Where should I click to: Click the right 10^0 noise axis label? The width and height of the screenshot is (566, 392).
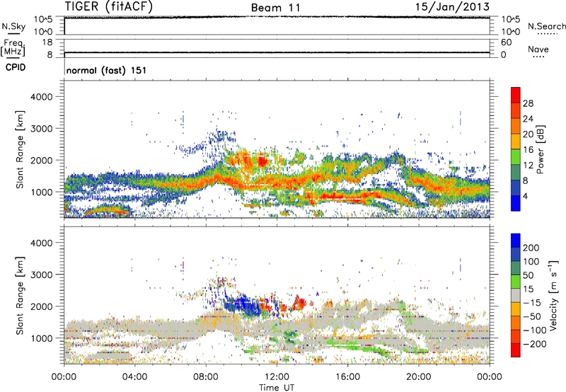tap(510, 32)
